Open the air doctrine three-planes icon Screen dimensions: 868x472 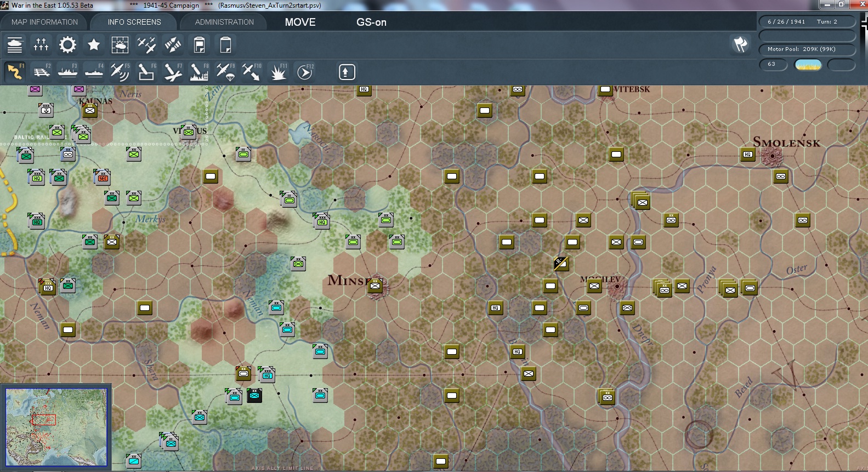(146, 44)
